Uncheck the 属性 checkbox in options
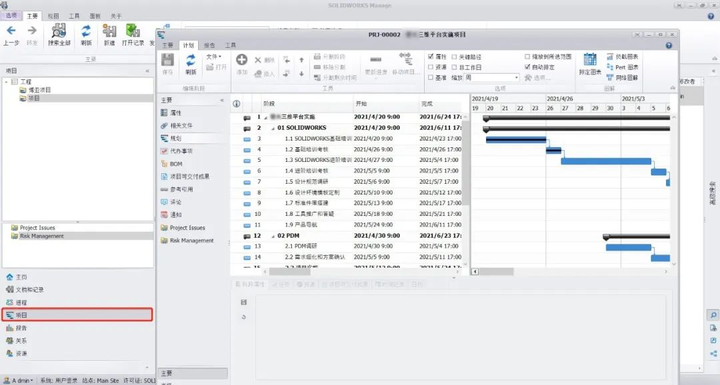This screenshot has width=720, height=385. [x=431, y=57]
